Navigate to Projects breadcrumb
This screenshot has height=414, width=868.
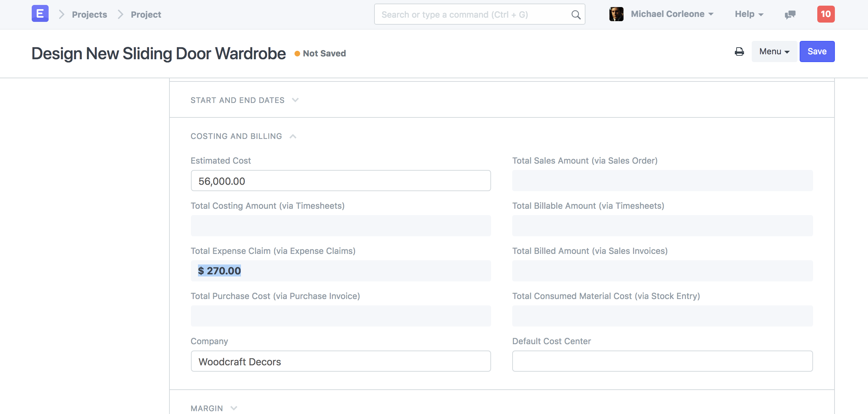click(89, 14)
